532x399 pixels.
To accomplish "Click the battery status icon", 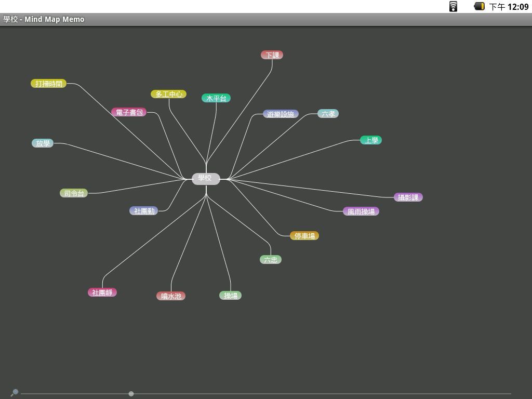I will (x=479, y=7).
